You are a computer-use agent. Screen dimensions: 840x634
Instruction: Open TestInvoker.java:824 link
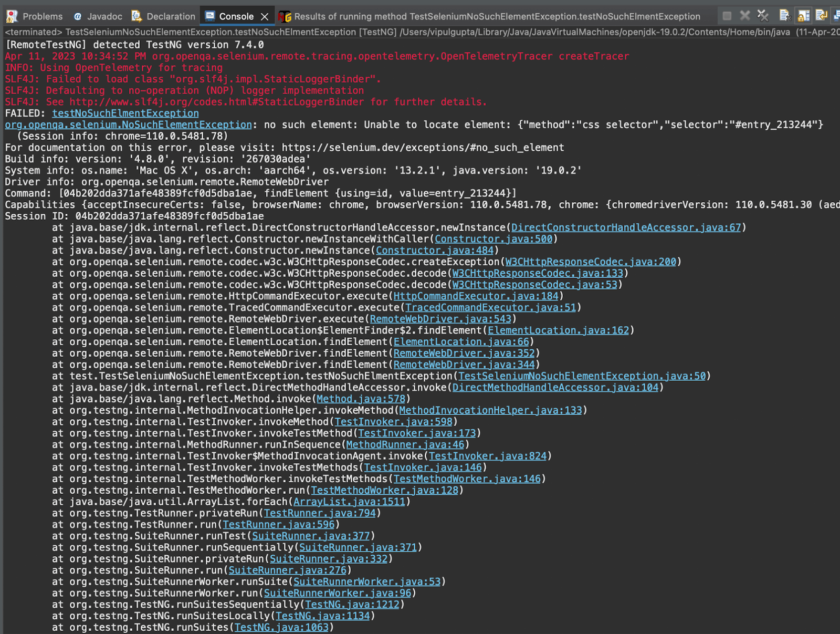[488, 456]
